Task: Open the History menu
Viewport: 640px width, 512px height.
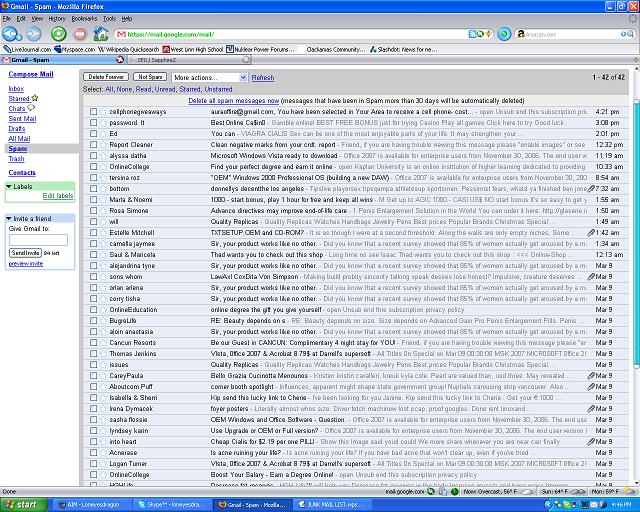Action: pyautogui.click(x=57, y=19)
